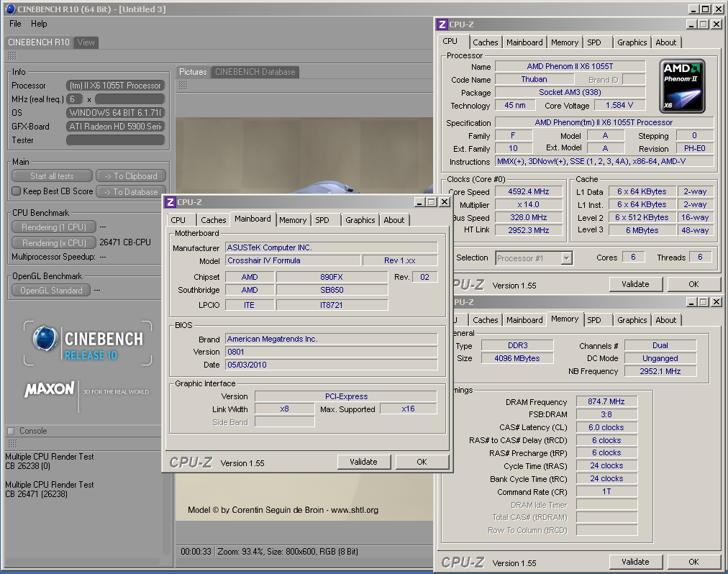728x574 pixels.
Task: Toggle the Console checkbox
Action: point(11,431)
